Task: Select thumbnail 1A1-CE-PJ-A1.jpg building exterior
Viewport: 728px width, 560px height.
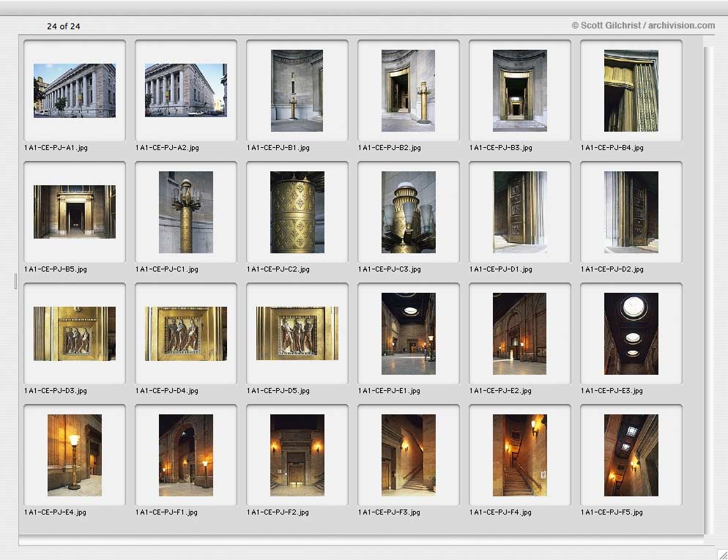Action: (74, 91)
